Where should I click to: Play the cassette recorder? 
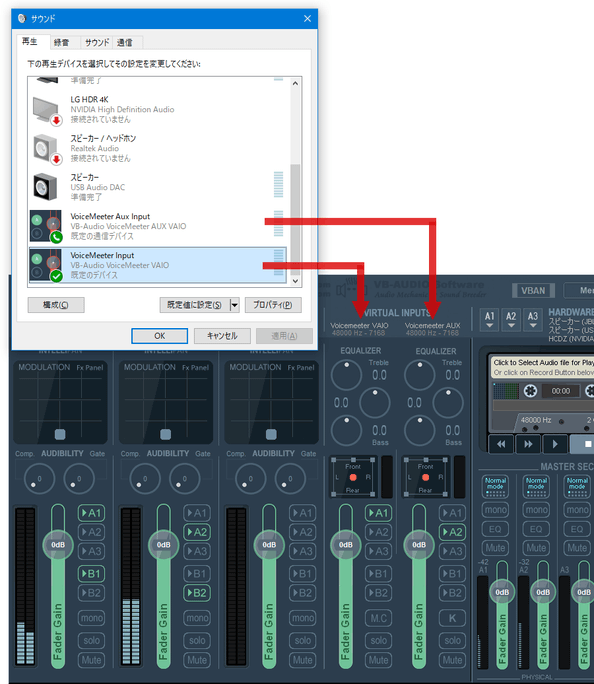[x=555, y=444]
